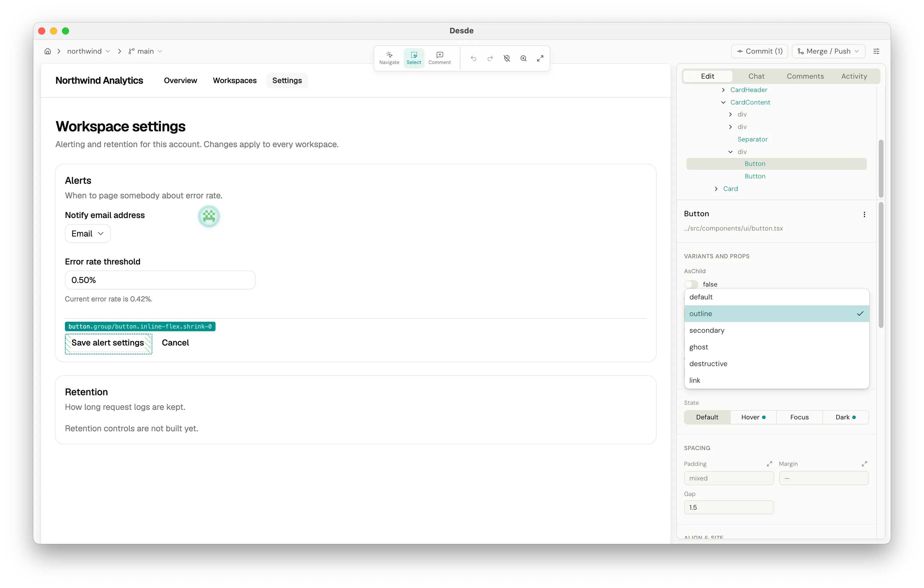Click the crossed-out pointer icon in the toolbar
The image size is (924, 588).
point(507,58)
